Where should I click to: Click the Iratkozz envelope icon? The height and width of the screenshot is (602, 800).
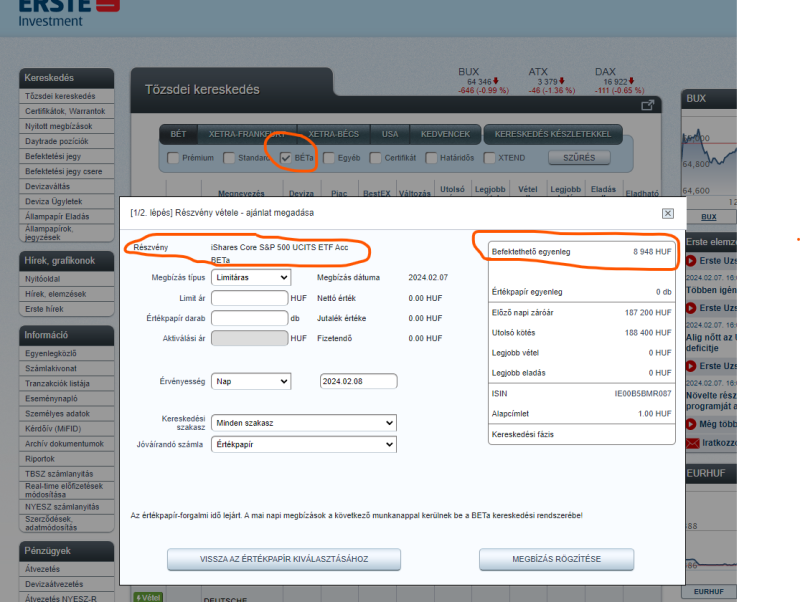(x=693, y=443)
